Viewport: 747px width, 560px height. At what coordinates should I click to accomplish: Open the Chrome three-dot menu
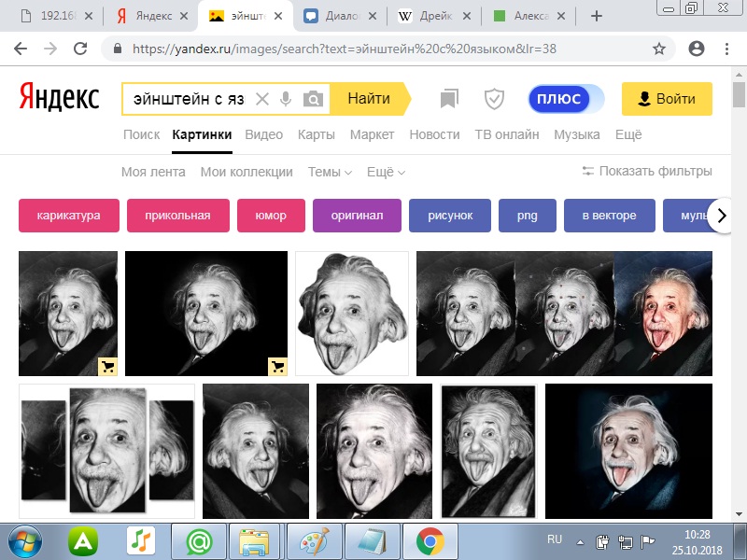point(726,49)
